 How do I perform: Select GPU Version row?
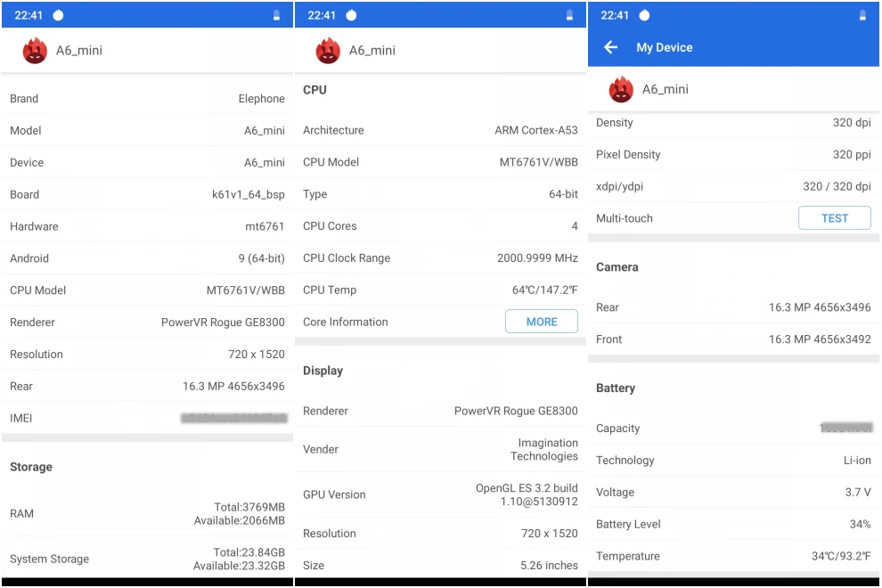440,494
